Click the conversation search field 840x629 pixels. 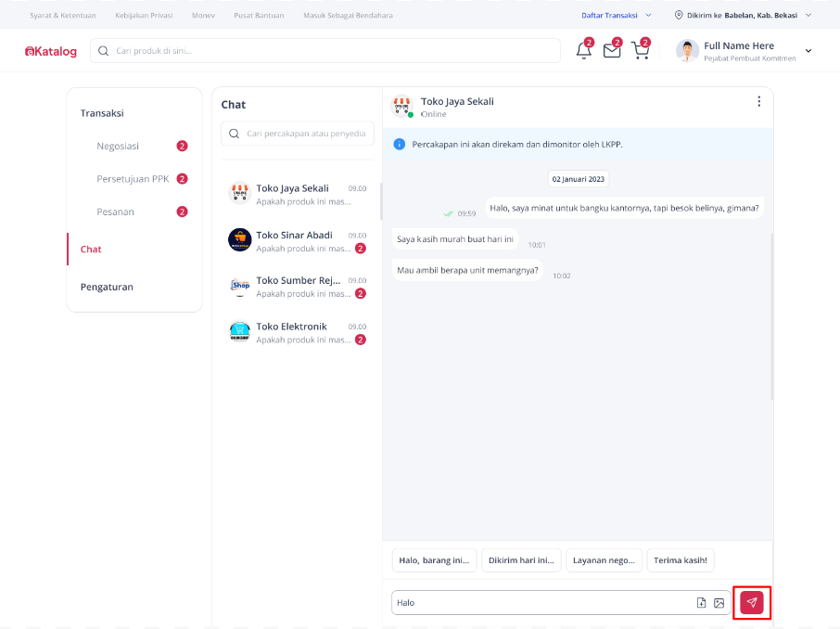tap(298, 134)
